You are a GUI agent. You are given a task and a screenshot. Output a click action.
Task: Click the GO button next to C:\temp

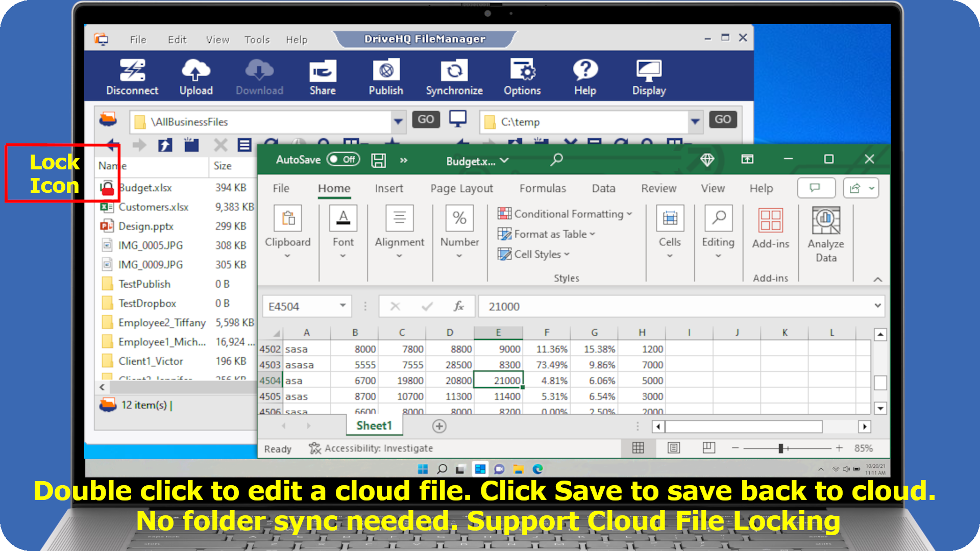(722, 119)
